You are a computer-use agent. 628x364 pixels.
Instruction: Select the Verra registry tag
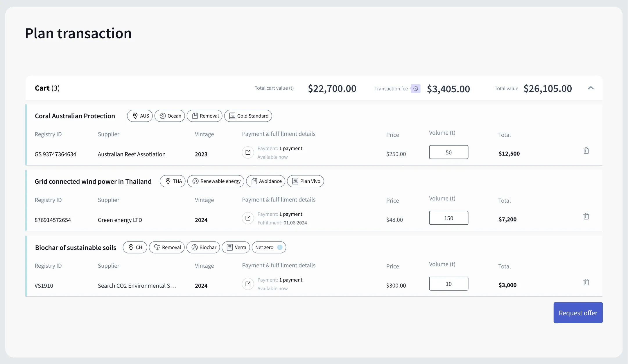click(236, 247)
